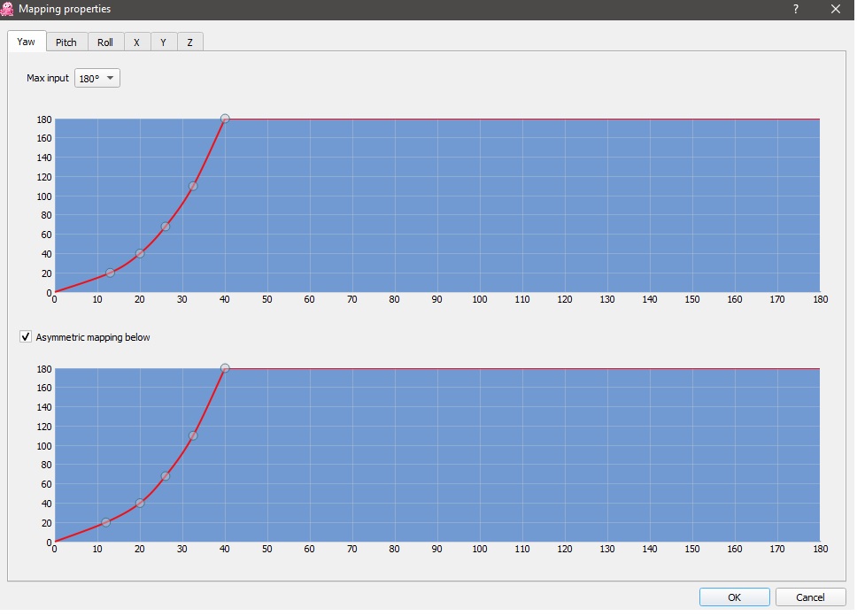
Task: Click the opentrack octopus icon in title bar
Action: click(x=7, y=9)
